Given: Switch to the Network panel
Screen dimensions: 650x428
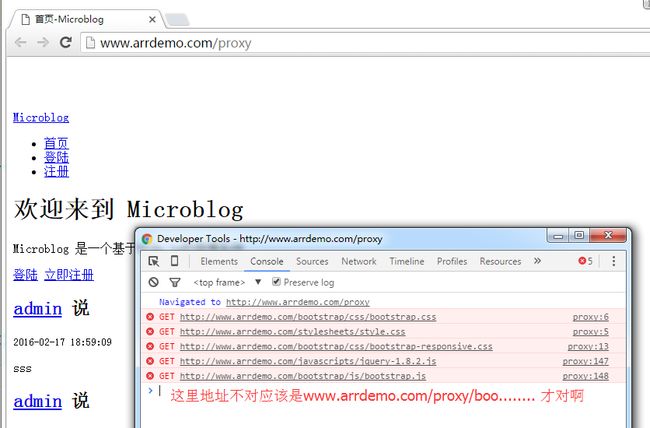Looking at the screenshot, I should tap(359, 261).
